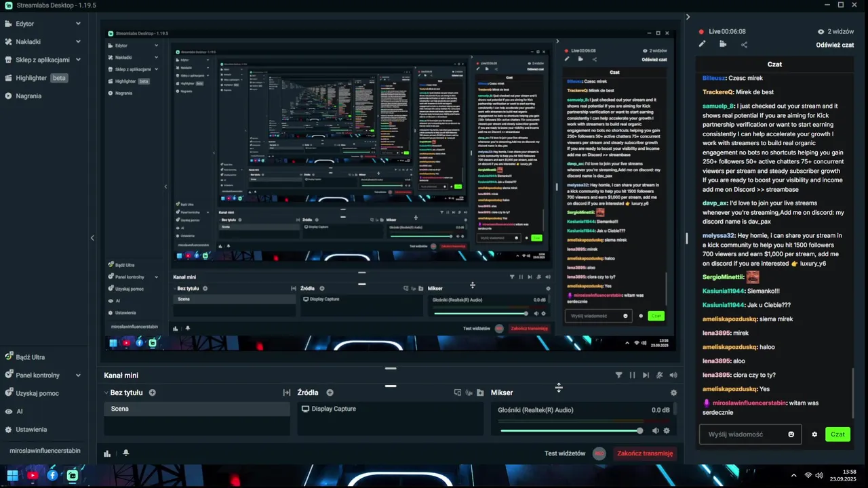
Task: Click the camera clip icon in chat header
Action: coord(723,44)
